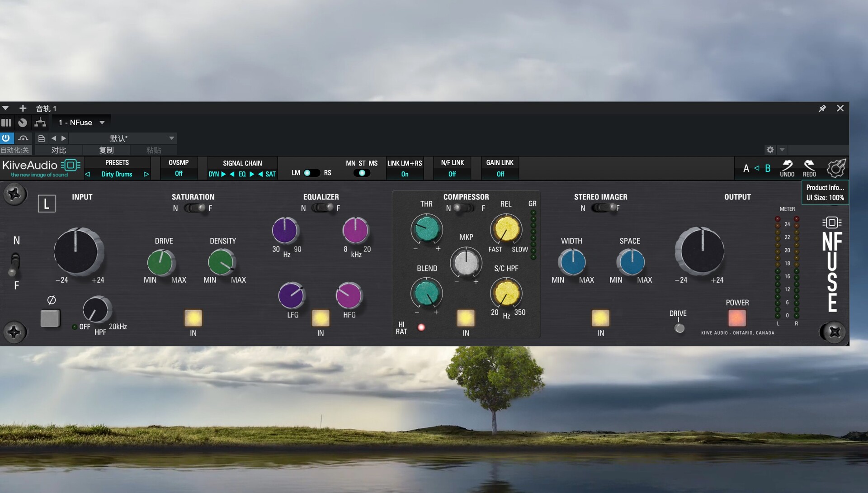Open the Product Info menu entry
Viewport: 868px width, 493px height.
(x=825, y=187)
